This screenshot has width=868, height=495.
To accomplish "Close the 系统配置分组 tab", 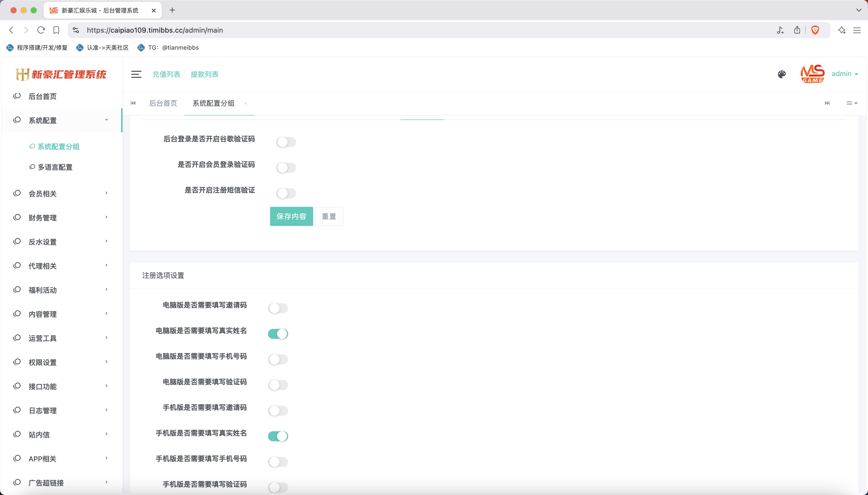I will 246,103.
